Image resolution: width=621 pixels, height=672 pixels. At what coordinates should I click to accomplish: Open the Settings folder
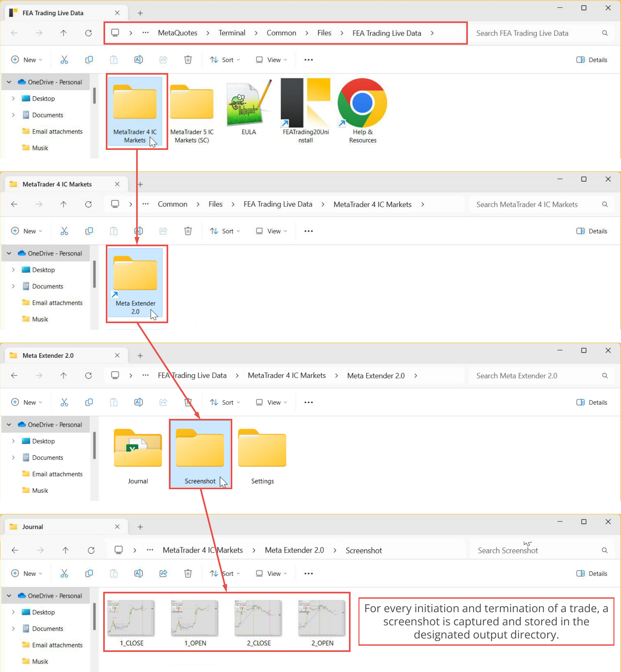[x=262, y=456]
